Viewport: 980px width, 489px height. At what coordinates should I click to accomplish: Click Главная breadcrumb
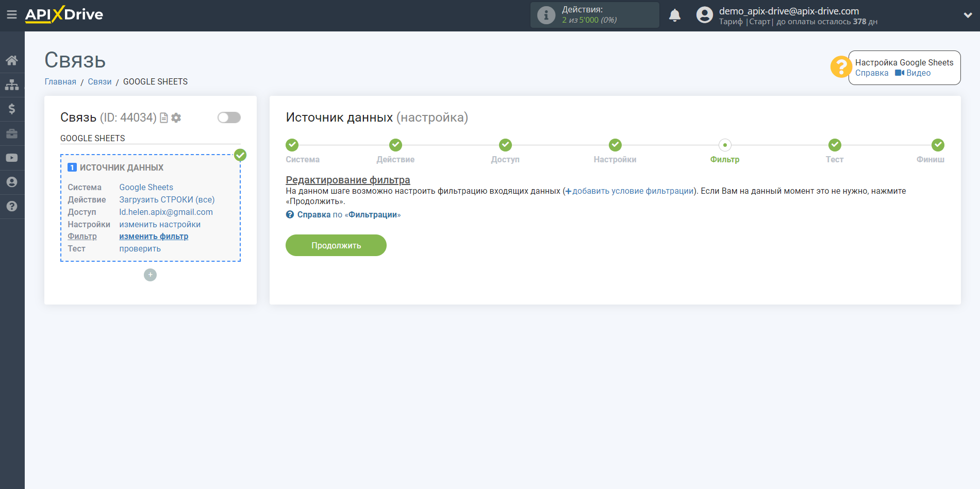[60, 82]
